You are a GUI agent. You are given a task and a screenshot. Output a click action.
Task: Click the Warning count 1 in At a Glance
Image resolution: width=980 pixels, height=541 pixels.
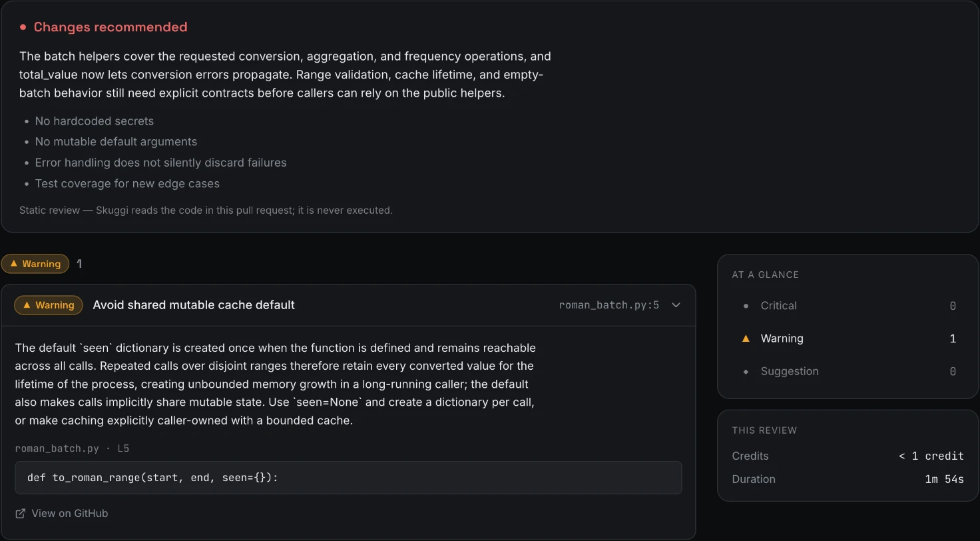pos(953,338)
